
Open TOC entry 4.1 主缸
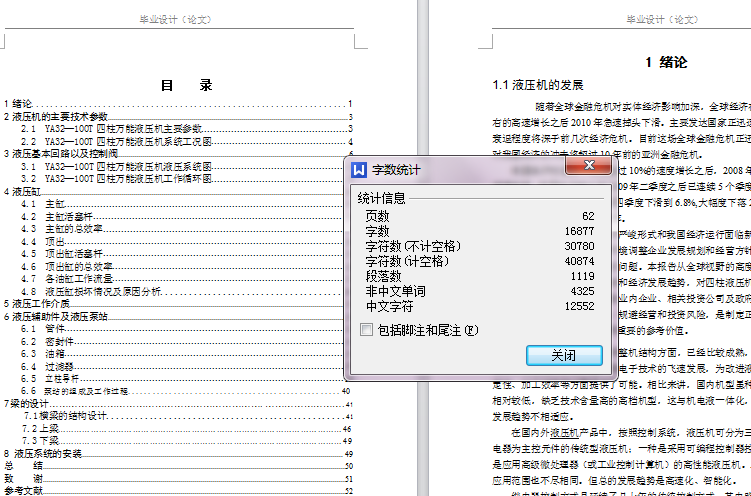(x=182, y=204)
